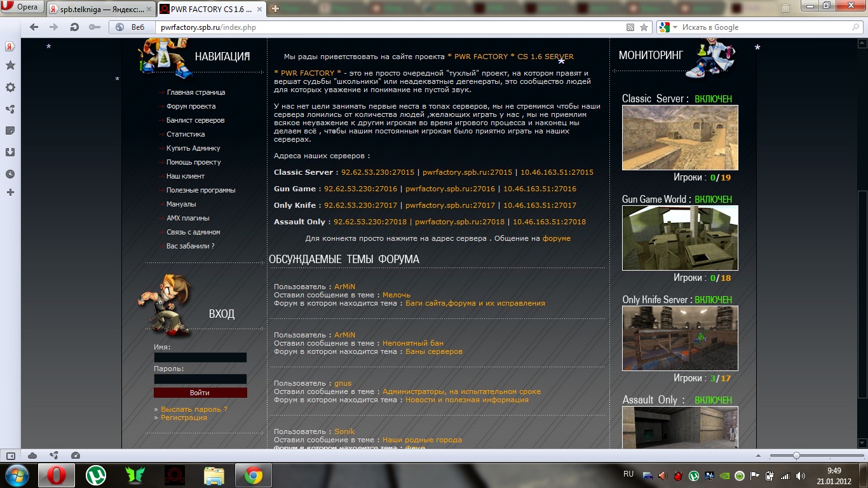Adjust the page zoom slider

coord(796,456)
